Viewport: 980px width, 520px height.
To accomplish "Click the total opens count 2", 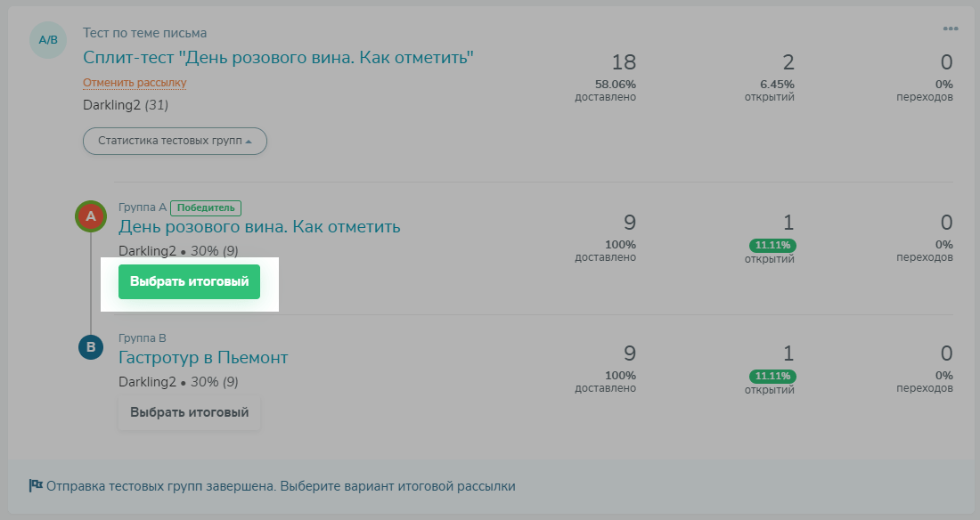I will point(788,62).
